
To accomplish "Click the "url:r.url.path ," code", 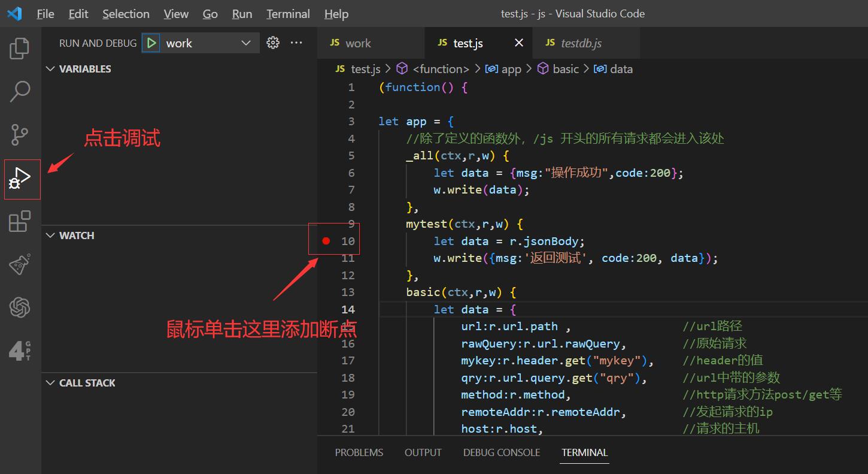I will [516, 326].
